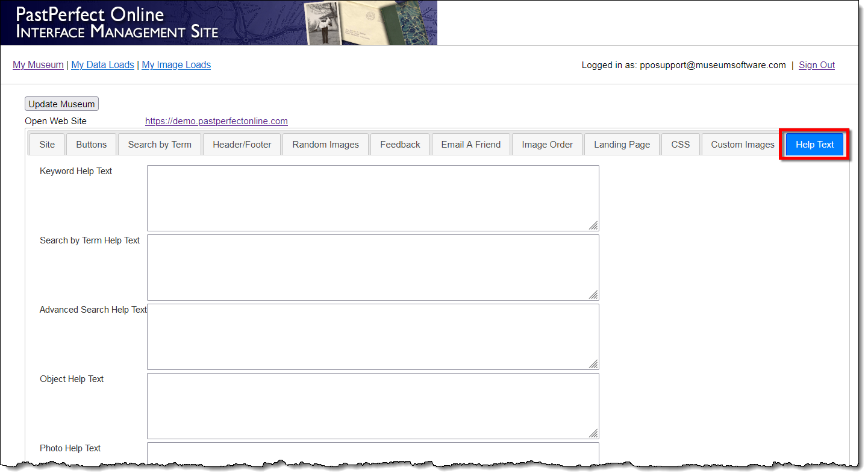Click the Update Museum button
The image size is (868, 476).
61,104
